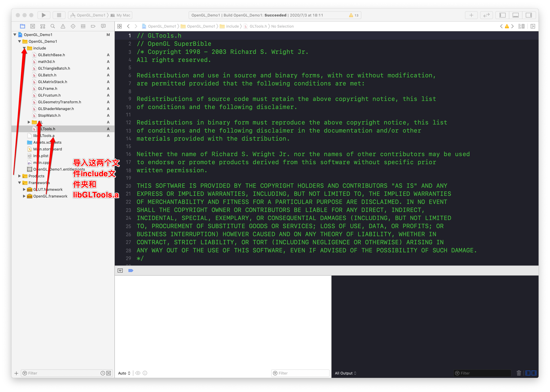
Task: Click the Stop button in toolbar
Action: click(59, 15)
